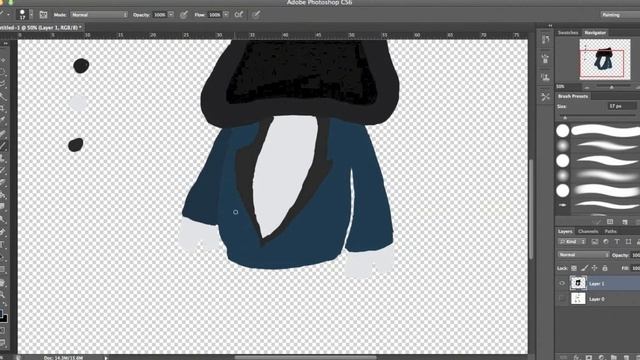Viewport: 640px width, 360px height.
Task: Click the adjustment layer filter icon
Action: click(606, 242)
